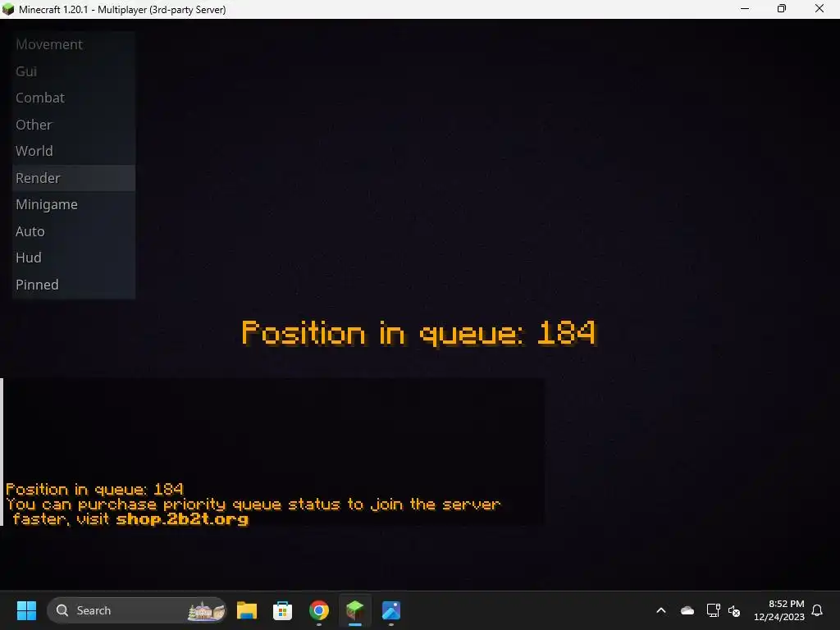The width and height of the screenshot is (840, 630).
Task: Click the muted volume tray icon
Action: (x=734, y=610)
